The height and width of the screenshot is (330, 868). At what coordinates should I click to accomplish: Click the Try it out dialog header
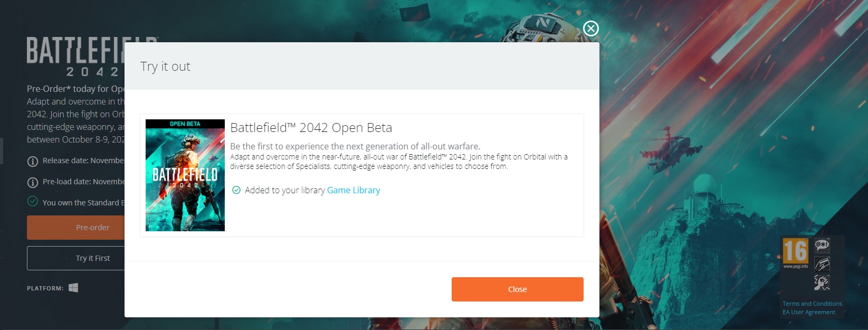362,66
